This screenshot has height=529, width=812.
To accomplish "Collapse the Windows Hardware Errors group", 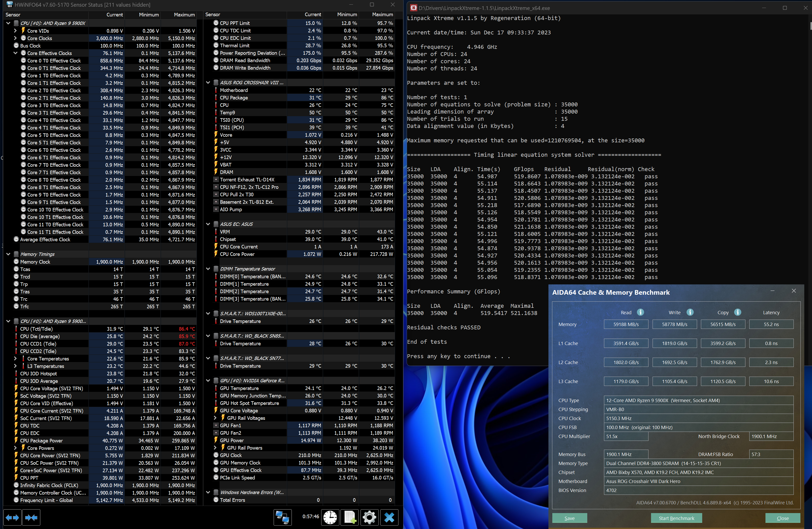I will click(x=208, y=492).
